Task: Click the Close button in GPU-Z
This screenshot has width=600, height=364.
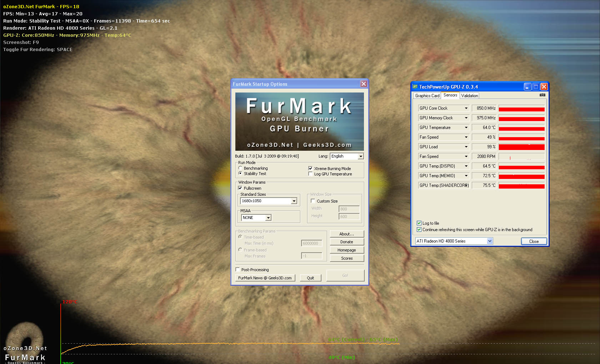Action: click(x=534, y=241)
